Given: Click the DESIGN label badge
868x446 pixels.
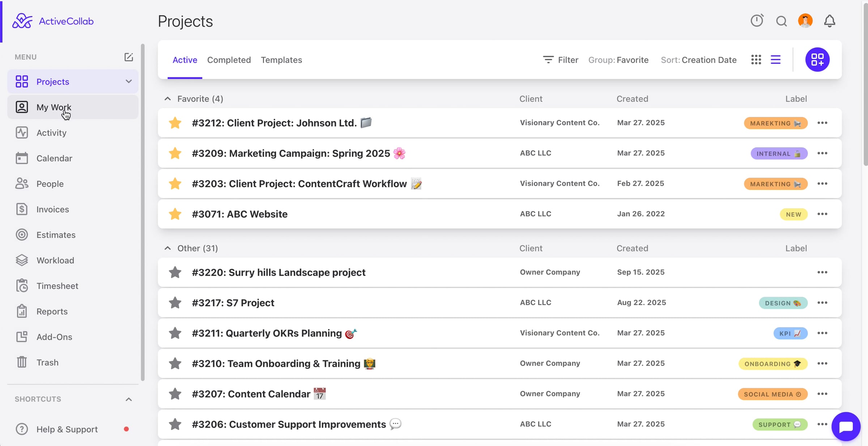Looking at the screenshot, I should (783, 303).
